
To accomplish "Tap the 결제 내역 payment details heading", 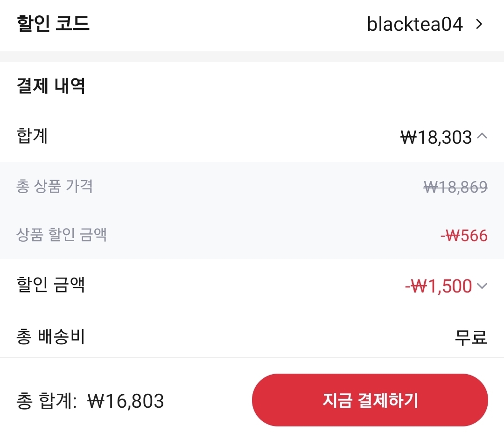I will [50, 86].
